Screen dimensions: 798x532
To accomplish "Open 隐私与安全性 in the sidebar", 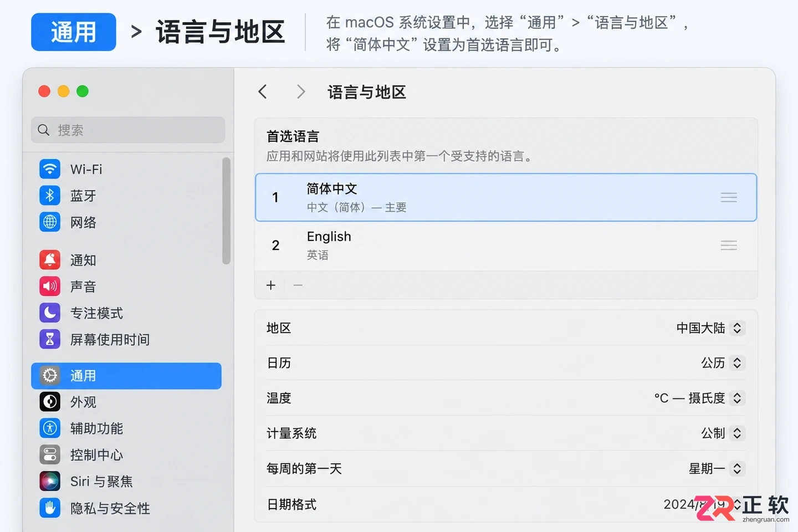I will 126,508.
